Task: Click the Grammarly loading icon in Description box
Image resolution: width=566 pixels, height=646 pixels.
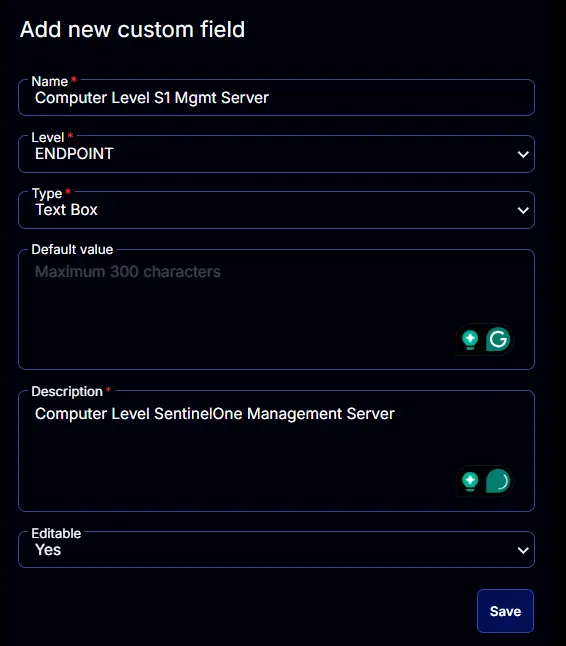Action: pos(498,481)
